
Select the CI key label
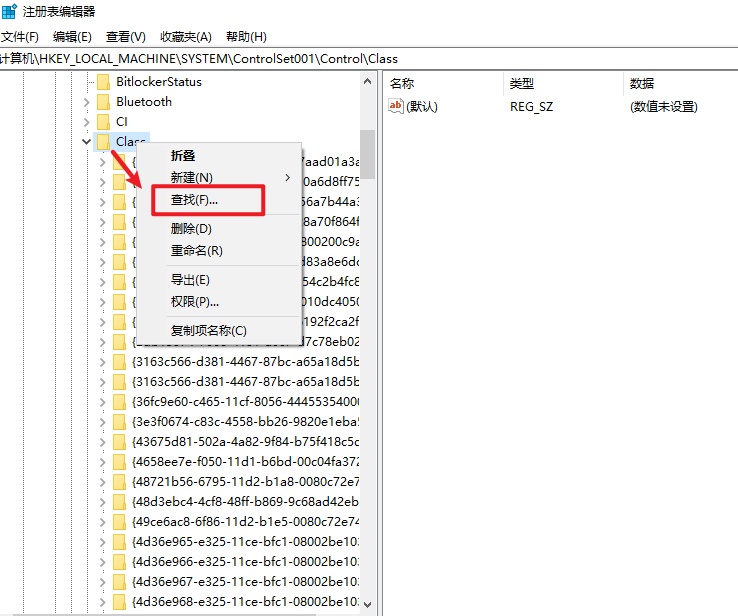[121, 122]
